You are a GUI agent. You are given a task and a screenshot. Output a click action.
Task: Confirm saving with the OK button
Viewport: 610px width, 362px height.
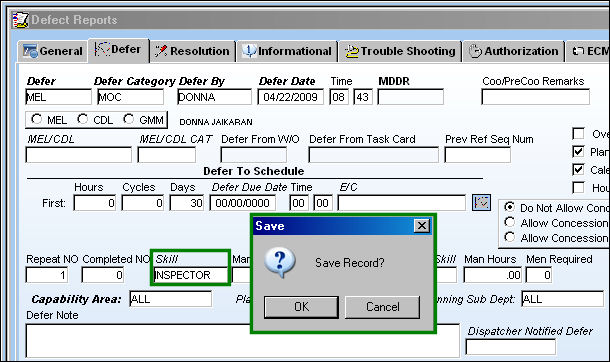tap(301, 307)
